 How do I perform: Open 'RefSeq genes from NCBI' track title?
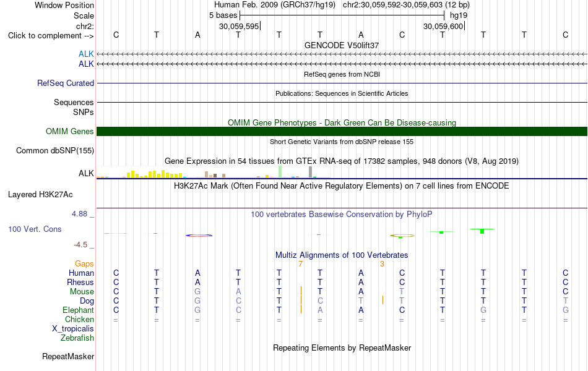[342, 74]
